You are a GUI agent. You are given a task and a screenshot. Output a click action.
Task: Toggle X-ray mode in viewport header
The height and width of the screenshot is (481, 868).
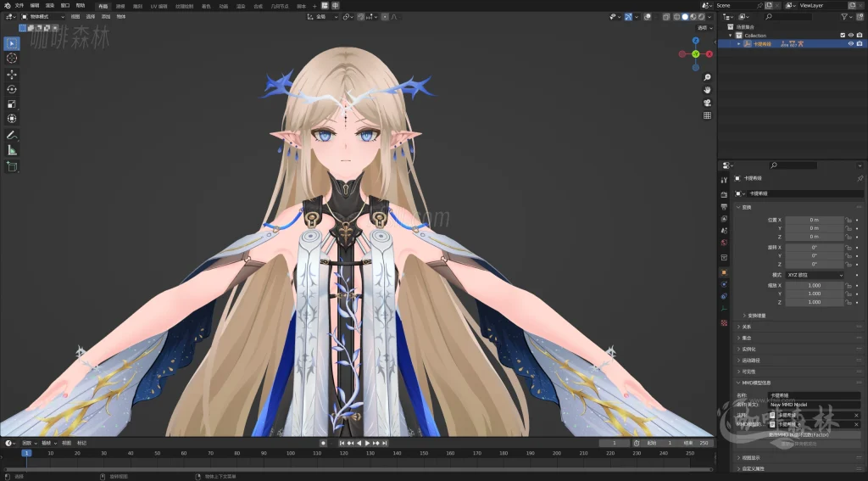(665, 17)
